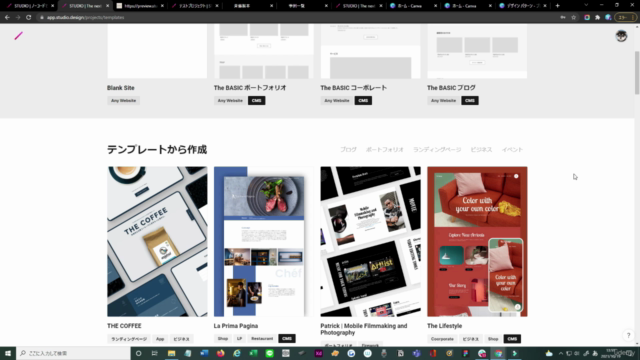The height and width of the screenshot is (360, 640).
Task: Click Coorporate tag under The Lifestyle
Action: pyautogui.click(x=442, y=339)
